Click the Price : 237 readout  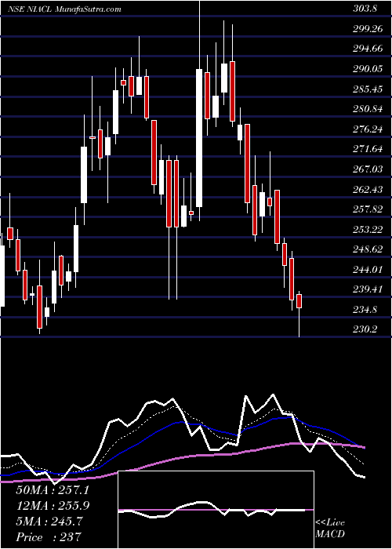click(x=49, y=537)
